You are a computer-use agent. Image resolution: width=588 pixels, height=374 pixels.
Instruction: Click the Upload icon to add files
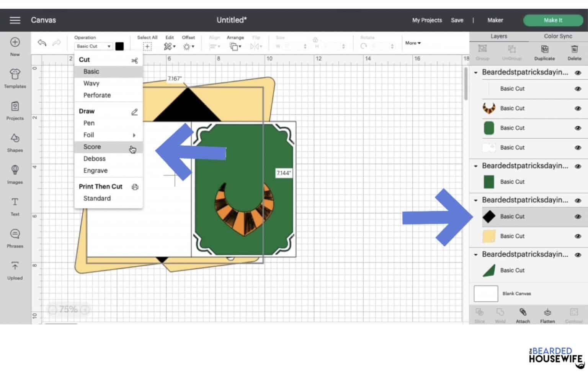15,270
